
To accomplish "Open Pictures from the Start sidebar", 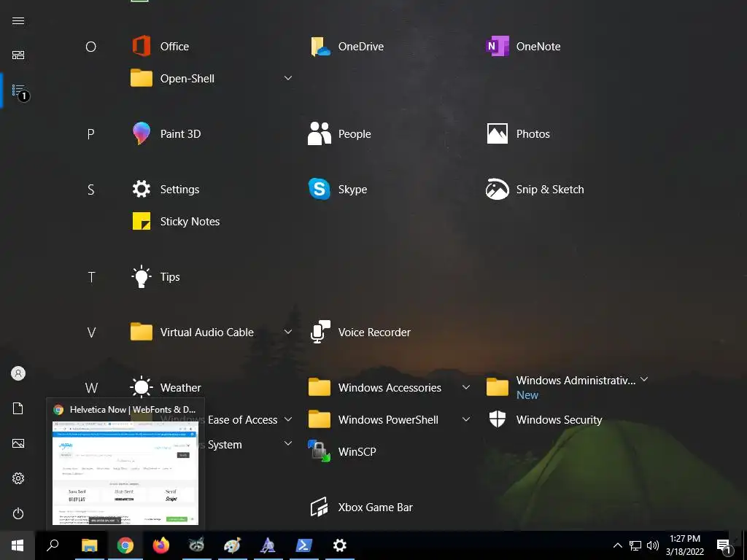I will point(18,443).
